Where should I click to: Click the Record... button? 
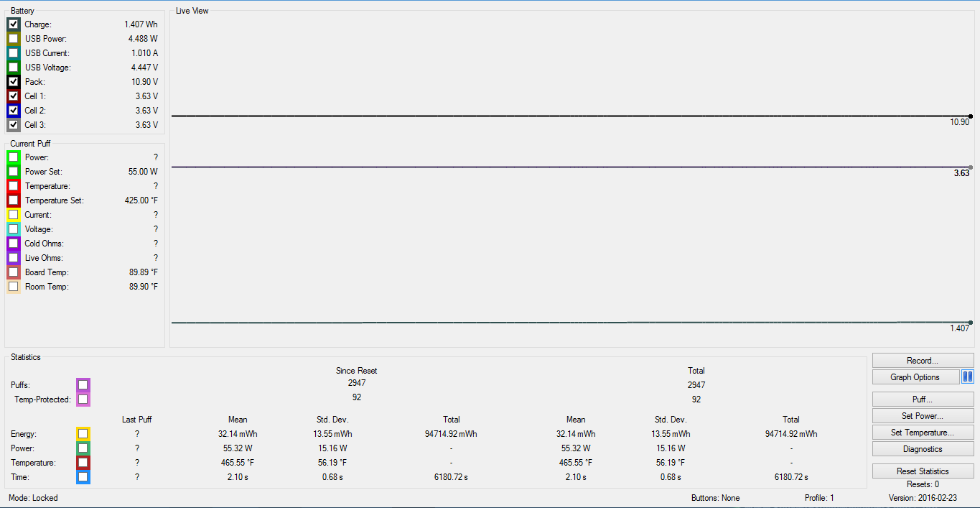click(x=923, y=361)
